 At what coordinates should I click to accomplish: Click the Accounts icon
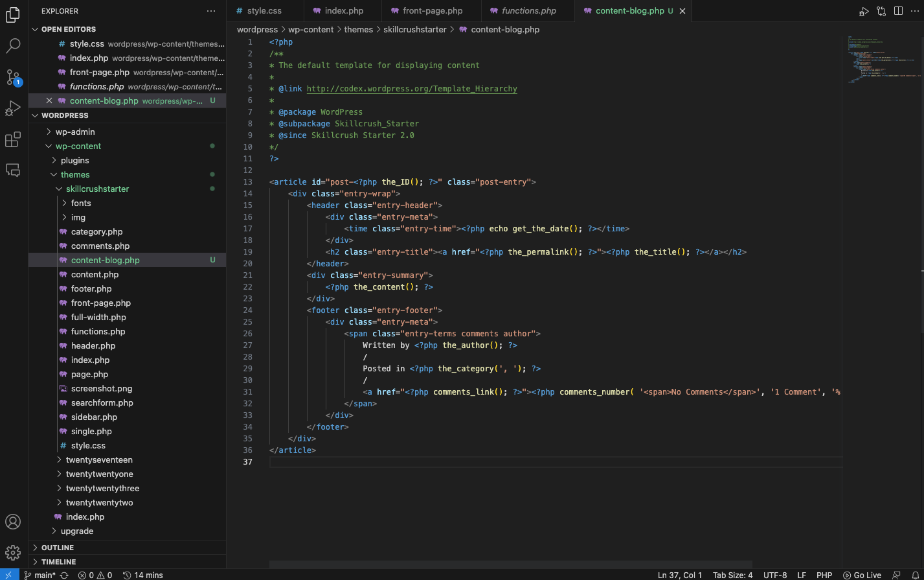(x=14, y=522)
